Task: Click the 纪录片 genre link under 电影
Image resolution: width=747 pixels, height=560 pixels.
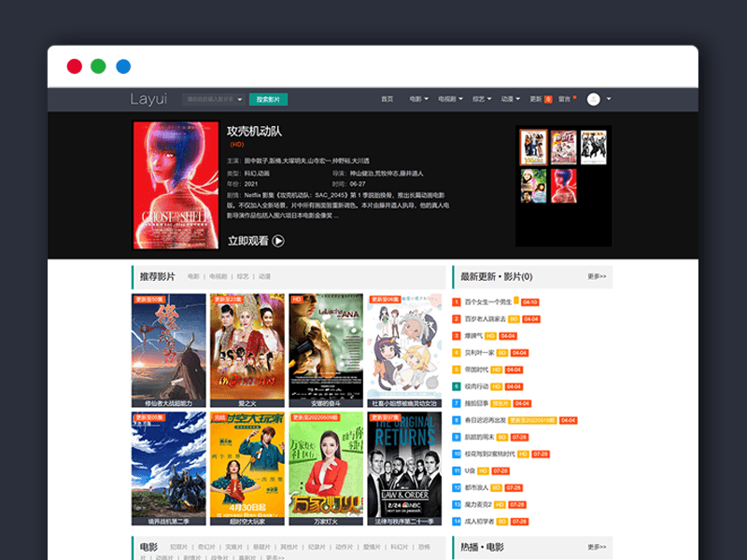Action: pyautogui.click(x=317, y=547)
